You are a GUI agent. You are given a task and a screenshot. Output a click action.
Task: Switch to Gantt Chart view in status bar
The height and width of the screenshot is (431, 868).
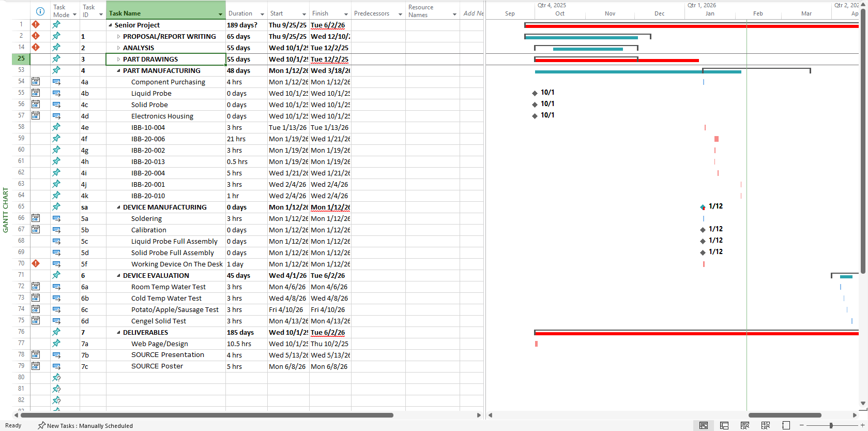704,425
